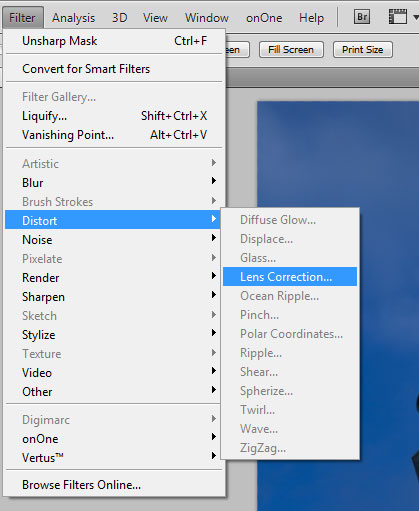Open the Stylize submenu
Image resolution: width=419 pixels, height=511 pixels.
[x=113, y=335]
